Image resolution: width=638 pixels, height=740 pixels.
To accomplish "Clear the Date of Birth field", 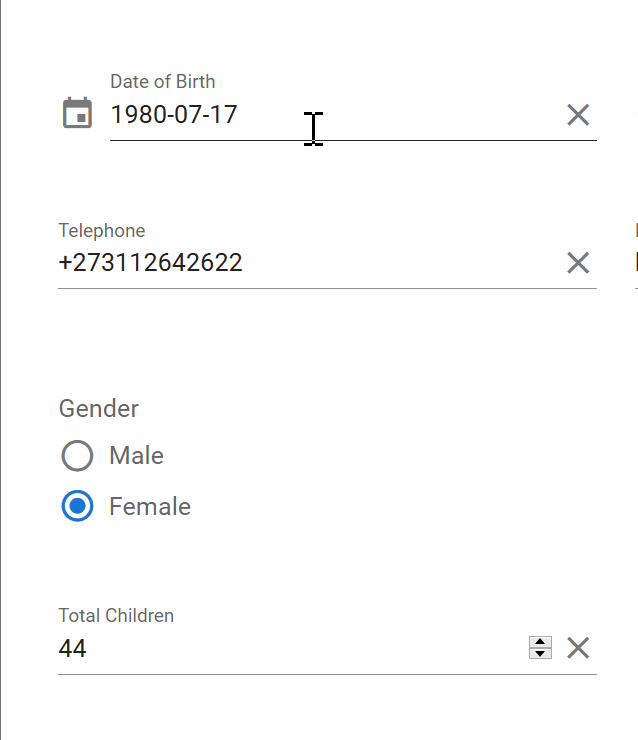I will click(578, 115).
